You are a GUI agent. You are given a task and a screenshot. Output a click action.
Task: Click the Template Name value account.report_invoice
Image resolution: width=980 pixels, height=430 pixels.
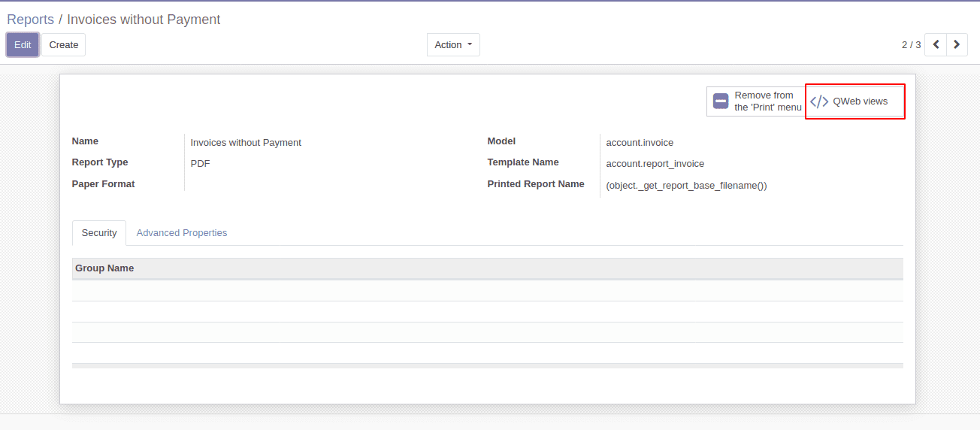pos(655,164)
